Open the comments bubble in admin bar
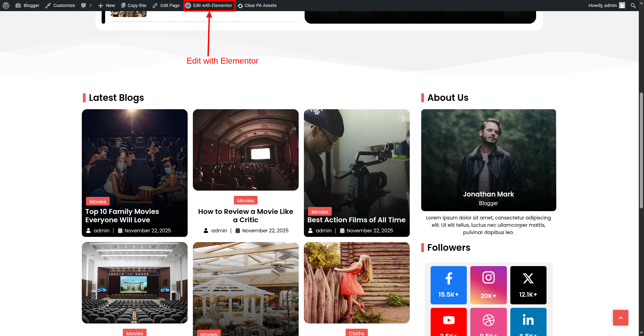The width and height of the screenshot is (644, 336). (x=86, y=6)
